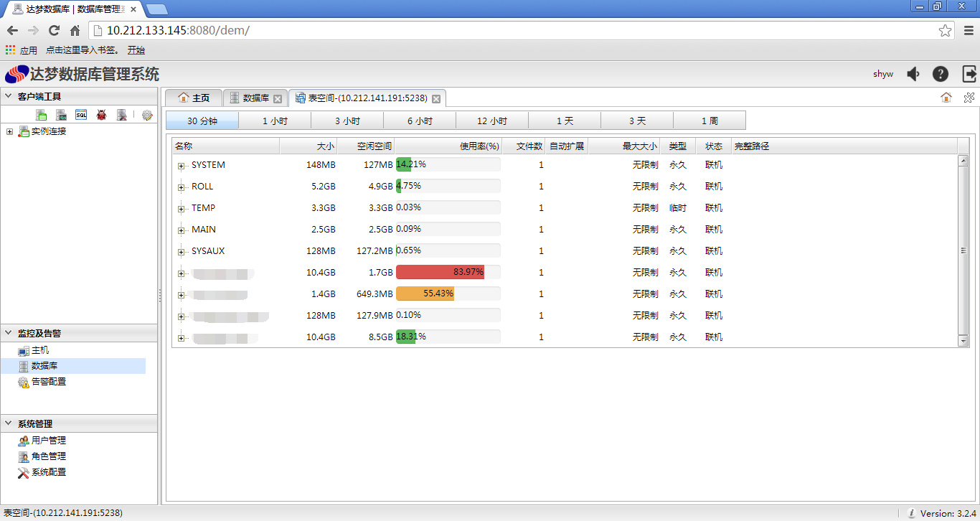This screenshot has height=521, width=980.
Task: Log out using the exit arrow icon
Action: 969,74
